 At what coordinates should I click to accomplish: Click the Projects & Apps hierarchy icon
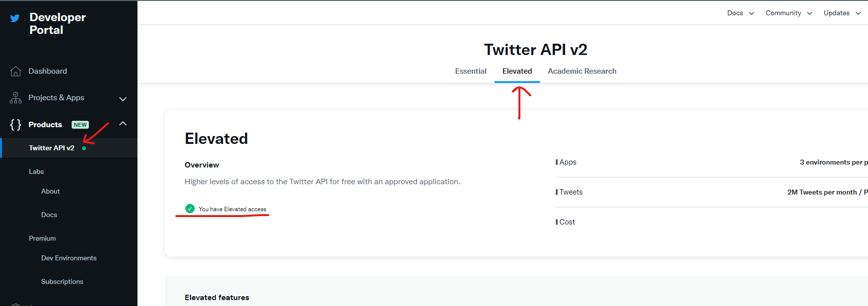pos(16,98)
